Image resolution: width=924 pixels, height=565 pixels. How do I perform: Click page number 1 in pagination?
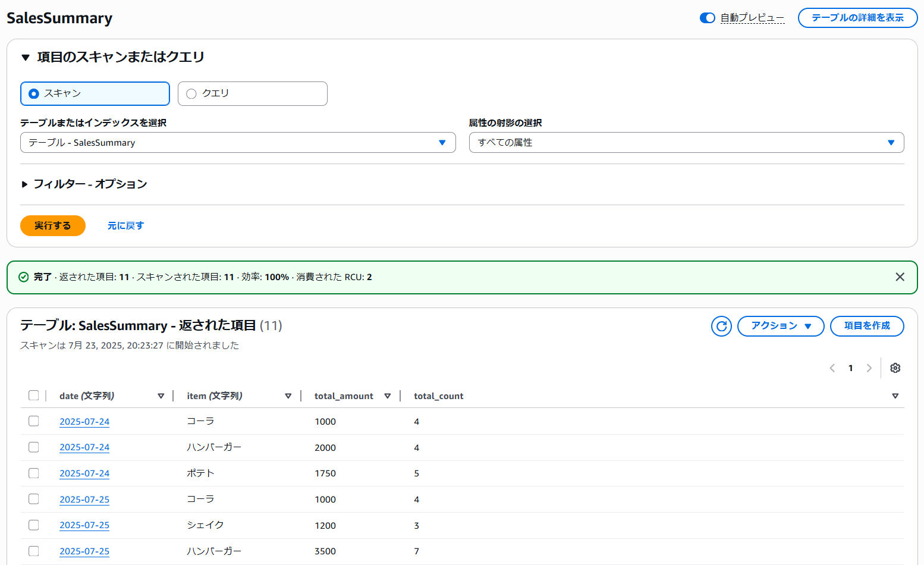click(850, 368)
